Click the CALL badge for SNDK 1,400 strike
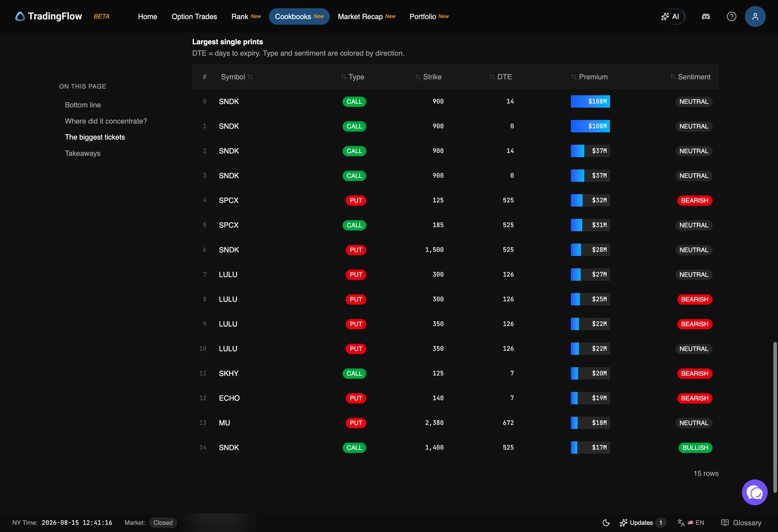 click(354, 448)
